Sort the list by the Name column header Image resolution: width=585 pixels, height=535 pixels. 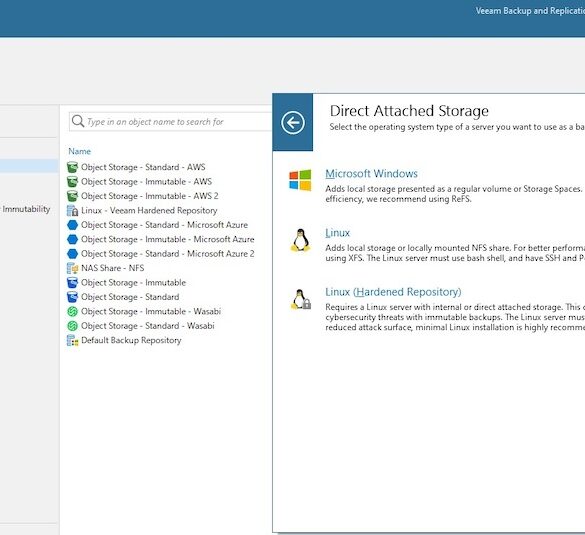pyautogui.click(x=79, y=151)
